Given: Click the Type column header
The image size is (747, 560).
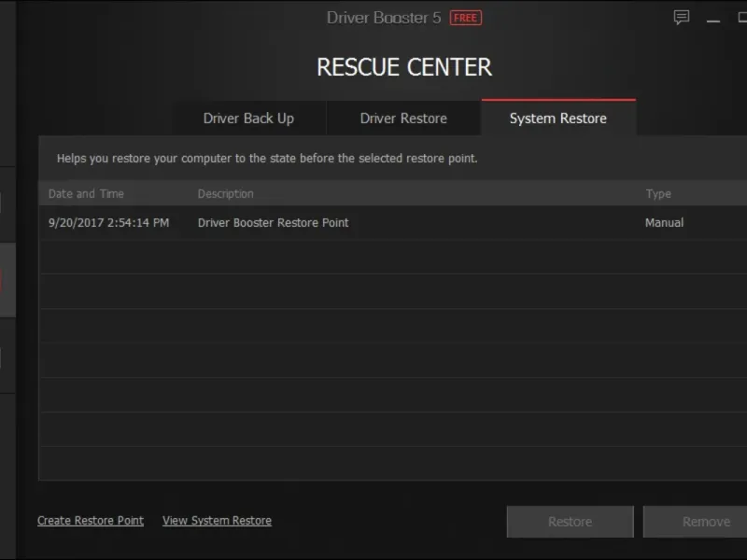Looking at the screenshot, I should coord(658,194).
